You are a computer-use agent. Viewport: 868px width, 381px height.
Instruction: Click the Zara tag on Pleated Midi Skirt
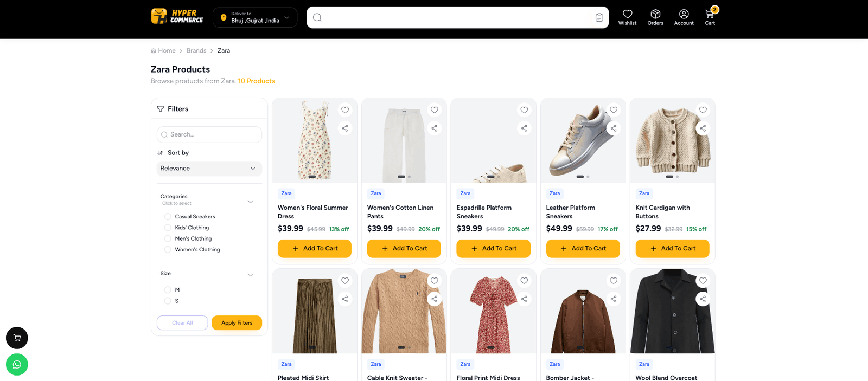[x=286, y=364]
